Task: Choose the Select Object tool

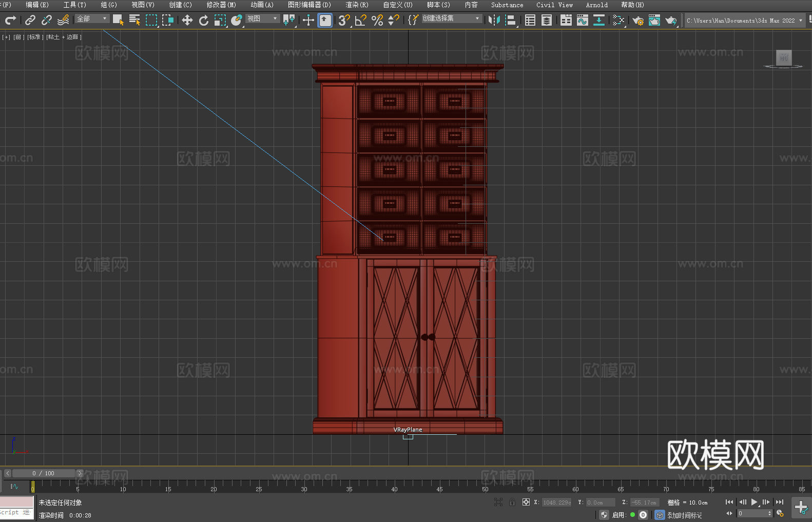Action: click(118, 20)
